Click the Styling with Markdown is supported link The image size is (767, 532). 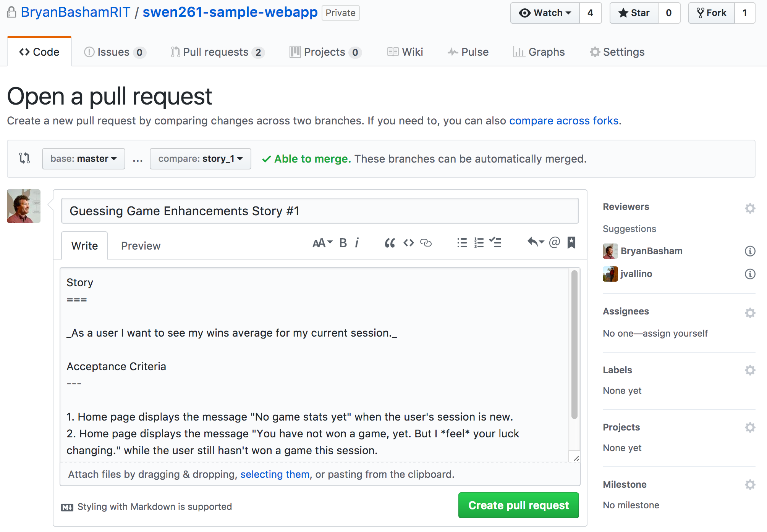155,507
